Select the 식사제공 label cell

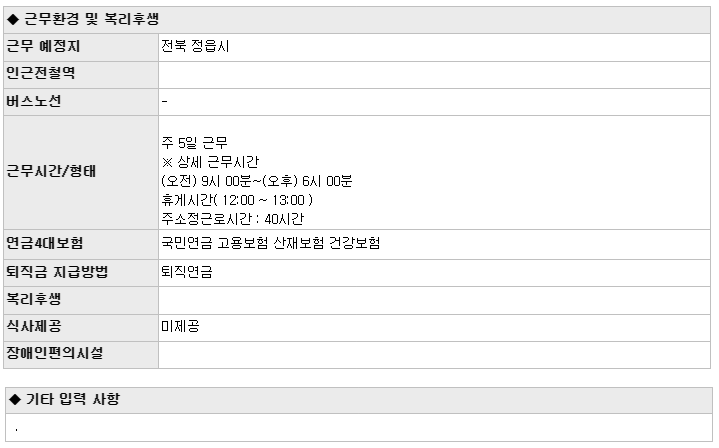click(81, 327)
